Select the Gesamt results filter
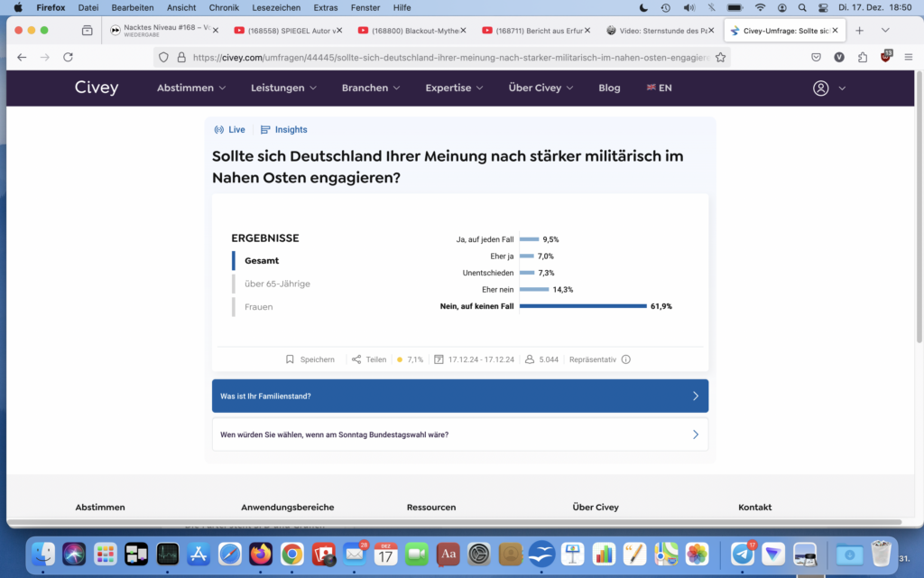Image resolution: width=924 pixels, height=578 pixels. point(262,261)
